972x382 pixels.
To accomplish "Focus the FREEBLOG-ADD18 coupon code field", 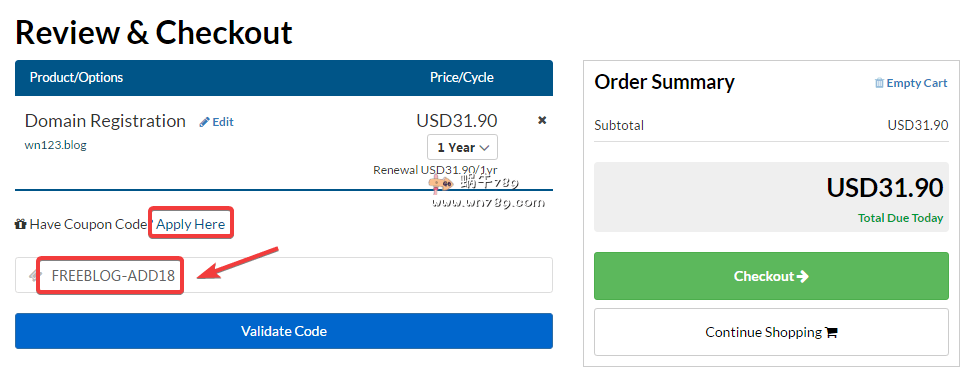I will 284,275.
